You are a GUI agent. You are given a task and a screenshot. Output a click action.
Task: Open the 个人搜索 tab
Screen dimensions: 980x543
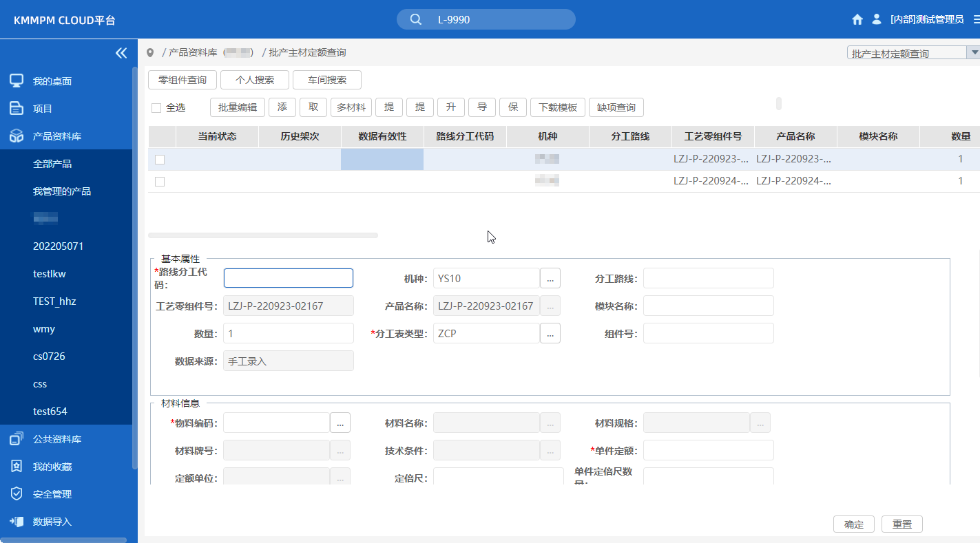254,80
